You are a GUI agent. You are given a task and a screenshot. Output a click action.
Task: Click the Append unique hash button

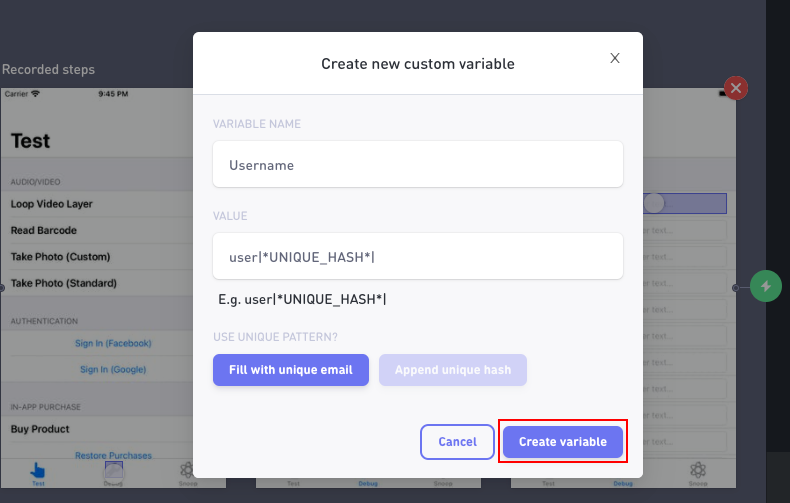click(452, 370)
